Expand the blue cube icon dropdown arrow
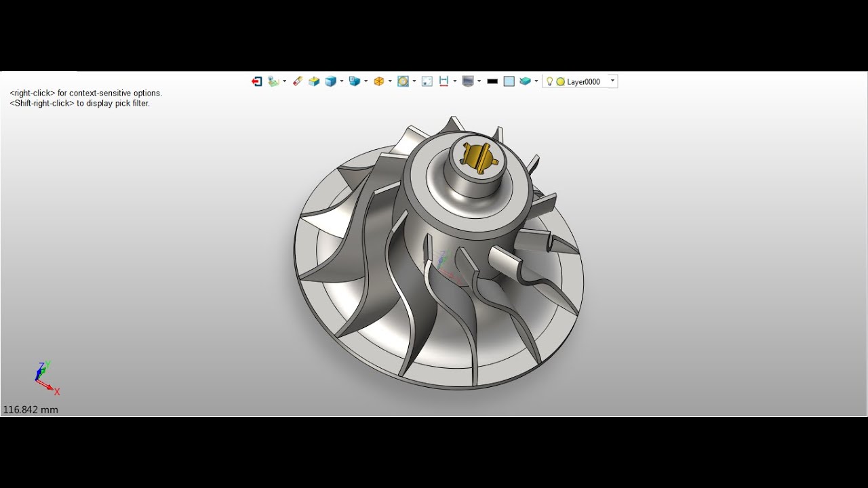Screen dimensions: 868x488 click(x=342, y=81)
